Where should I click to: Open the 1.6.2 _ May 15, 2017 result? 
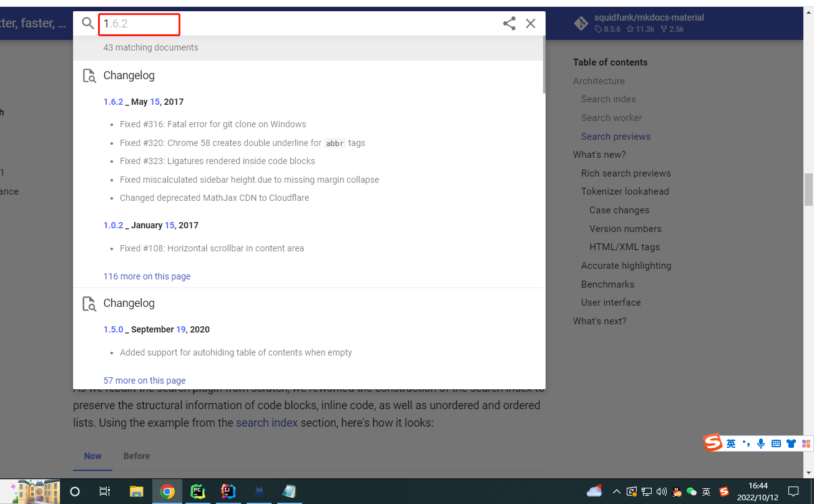click(x=144, y=102)
